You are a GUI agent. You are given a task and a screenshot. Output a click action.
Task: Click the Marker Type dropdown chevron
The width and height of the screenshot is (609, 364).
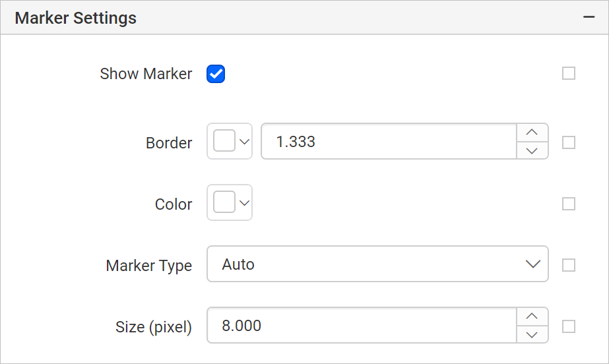coord(533,264)
